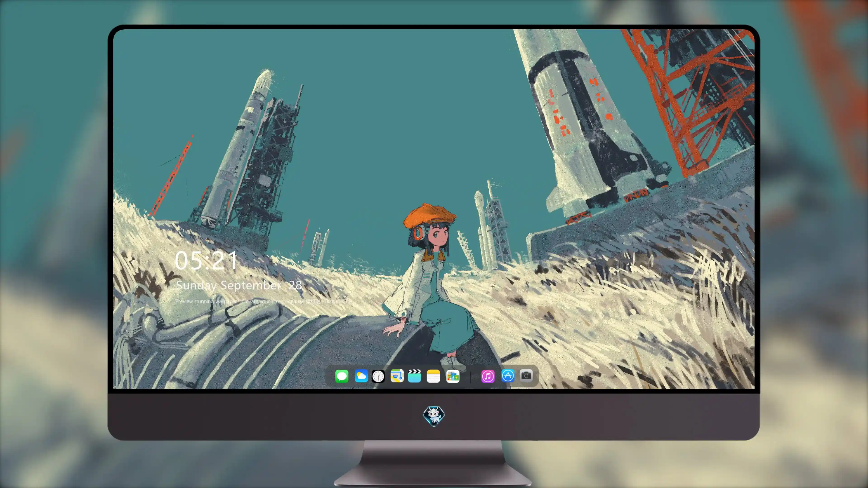Launch the Camera app from the dock

[526, 375]
